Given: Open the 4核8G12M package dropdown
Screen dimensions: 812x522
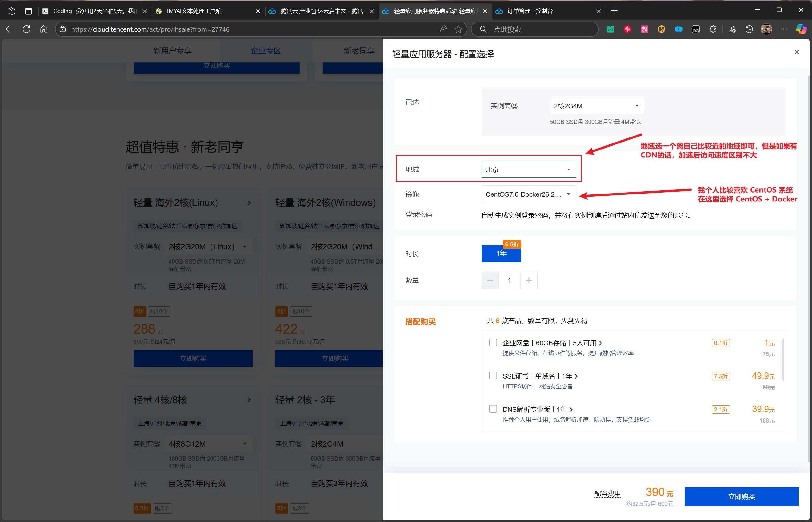Looking at the screenshot, I should pyautogui.click(x=208, y=444).
